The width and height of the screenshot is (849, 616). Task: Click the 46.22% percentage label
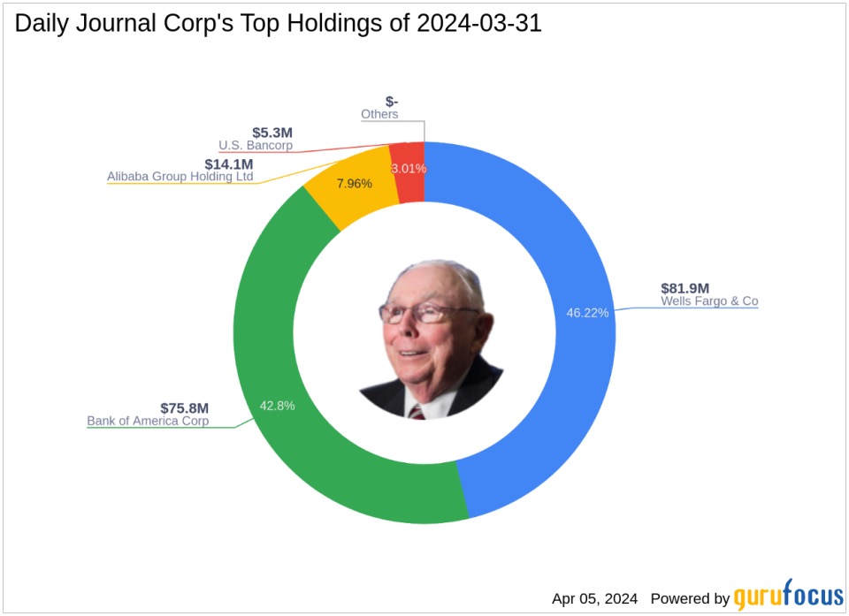click(x=586, y=312)
